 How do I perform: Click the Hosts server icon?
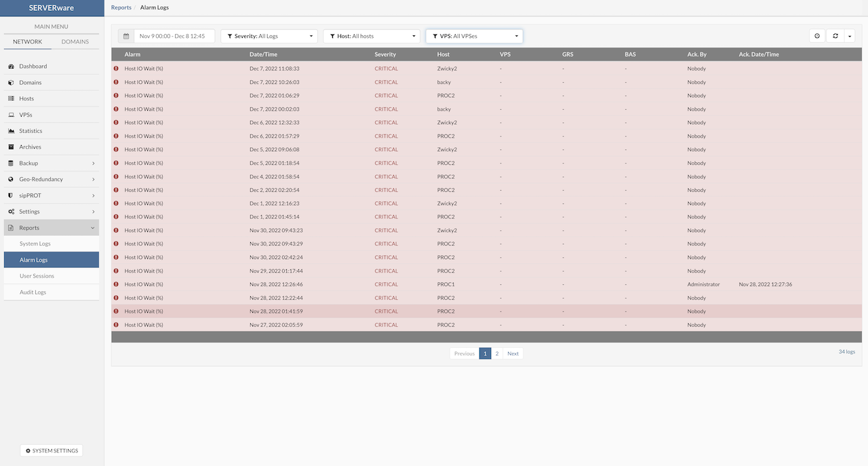[x=12, y=99]
